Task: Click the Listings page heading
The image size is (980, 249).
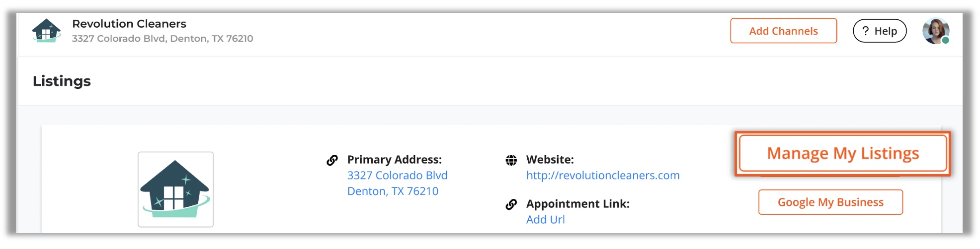Action: [x=62, y=81]
